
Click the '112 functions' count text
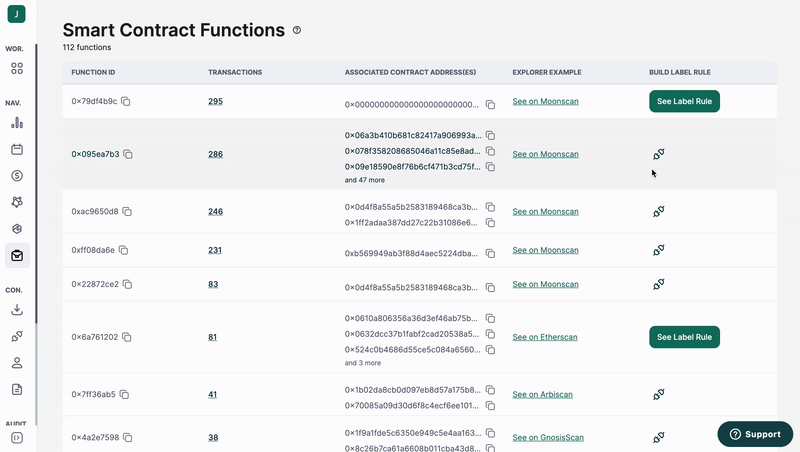pos(87,47)
